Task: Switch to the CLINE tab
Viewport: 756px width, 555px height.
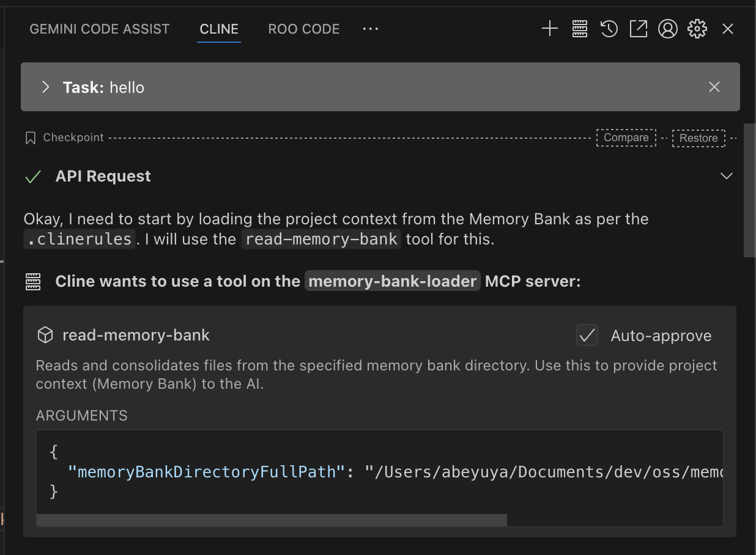Action: 218,29
